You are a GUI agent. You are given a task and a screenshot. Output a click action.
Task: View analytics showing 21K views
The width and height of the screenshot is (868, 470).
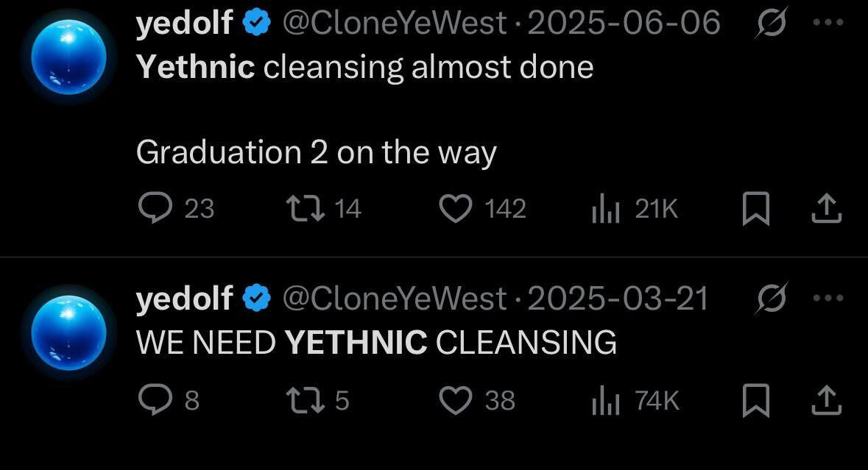[x=607, y=210]
